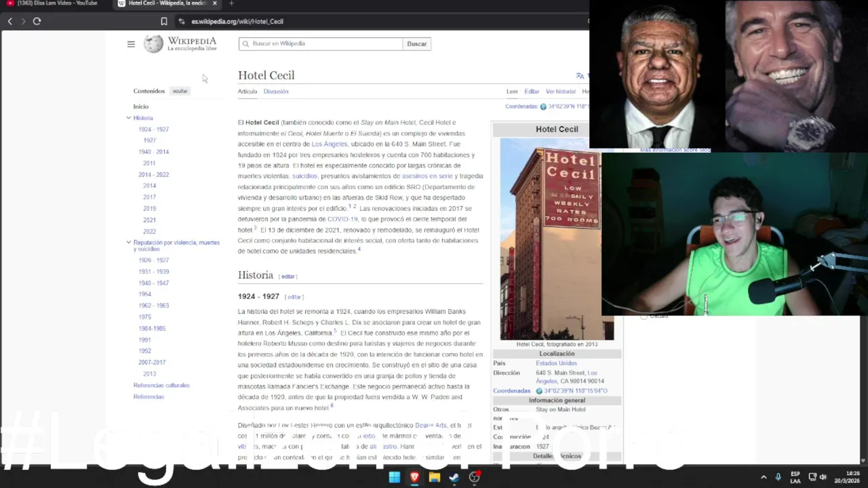
Task: Show hidden system tray icons
Action: tap(764, 477)
